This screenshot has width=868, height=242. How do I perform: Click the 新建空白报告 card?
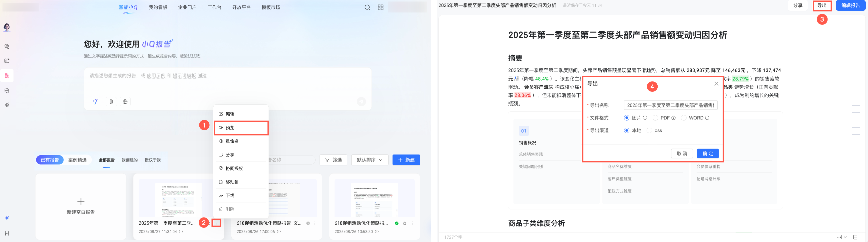[81, 206]
